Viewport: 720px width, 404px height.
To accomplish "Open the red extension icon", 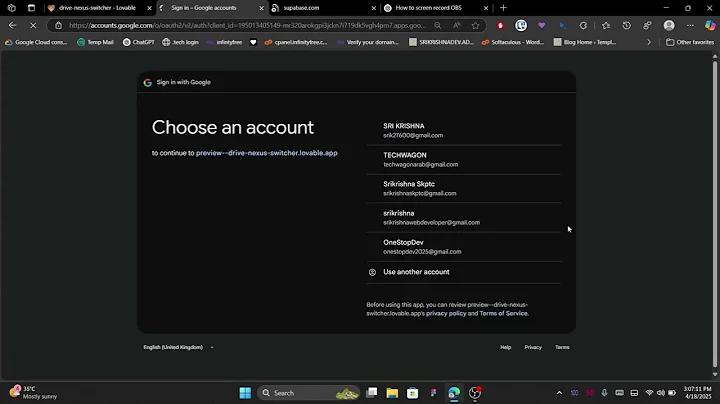I will (500, 26).
